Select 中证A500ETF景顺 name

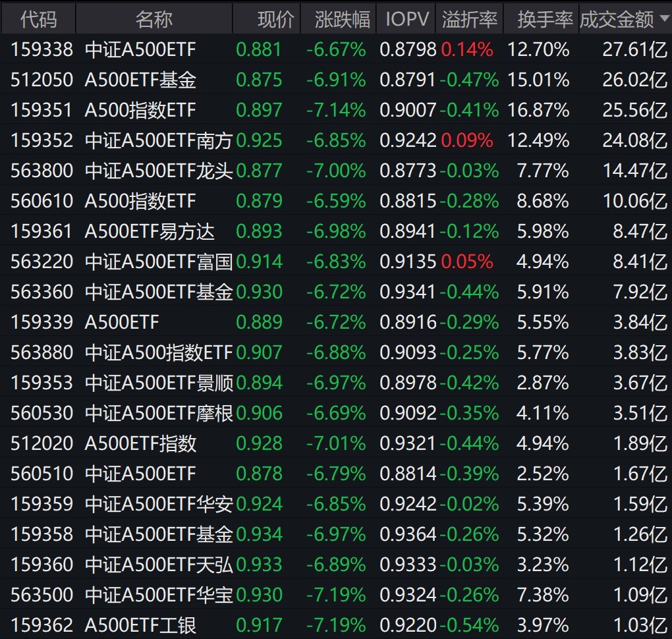click(x=159, y=383)
